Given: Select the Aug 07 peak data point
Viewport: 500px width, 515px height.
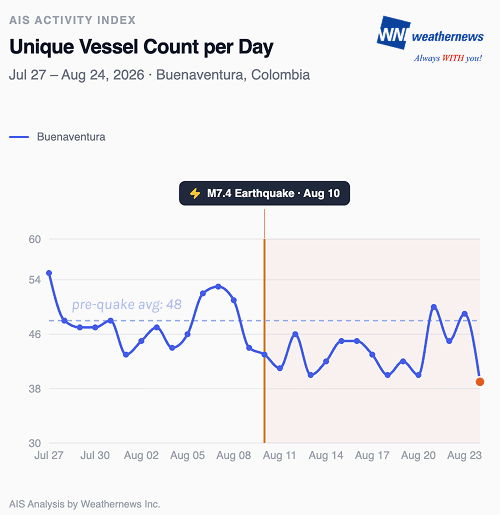Looking at the screenshot, I should [218, 286].
